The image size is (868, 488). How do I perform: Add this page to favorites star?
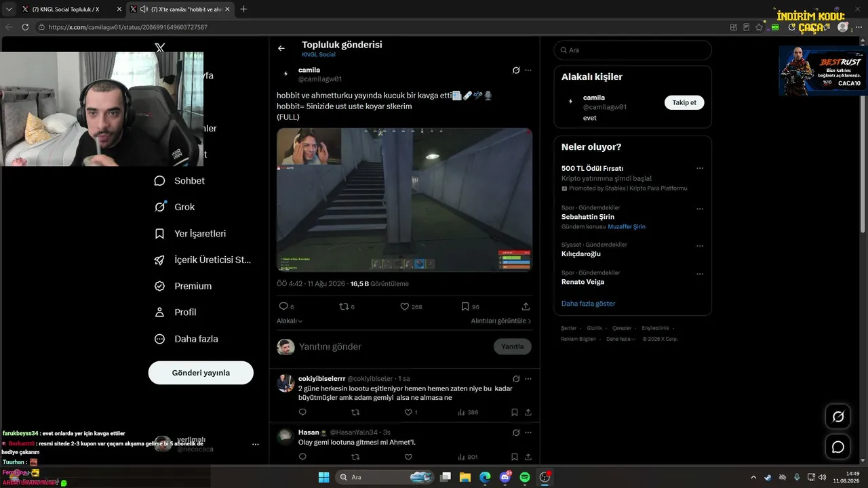[x=759, y=27]
